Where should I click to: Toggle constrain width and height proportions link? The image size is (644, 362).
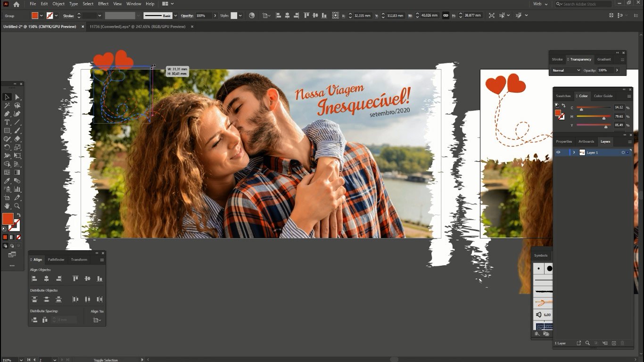coord(446,16)
